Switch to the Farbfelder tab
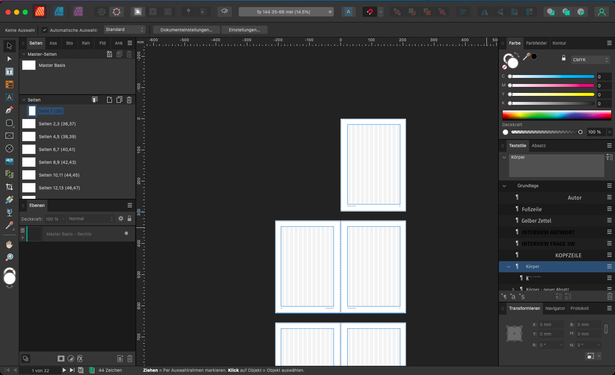The height and width of the screenshot is (375, 615). (536, 43)
